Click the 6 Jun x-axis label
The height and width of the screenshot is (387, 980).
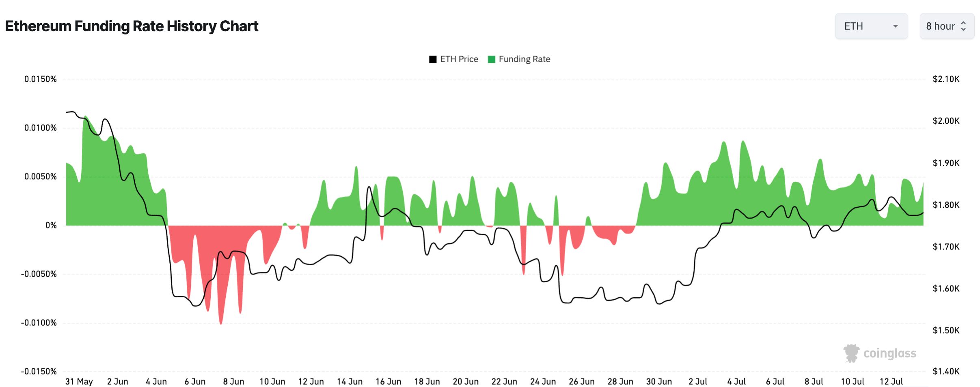[195, 382]
